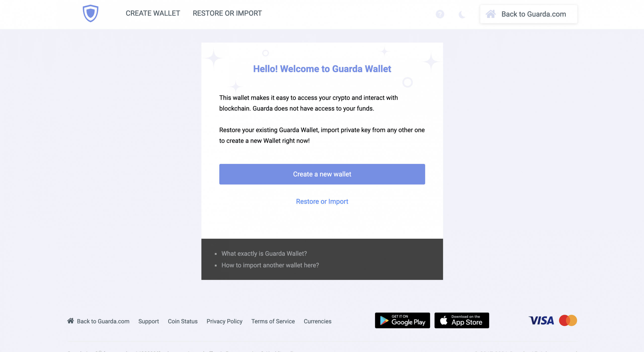
Task: Expand How to import another wallet here
Action: pyautogui.click(x=270, y=265)
